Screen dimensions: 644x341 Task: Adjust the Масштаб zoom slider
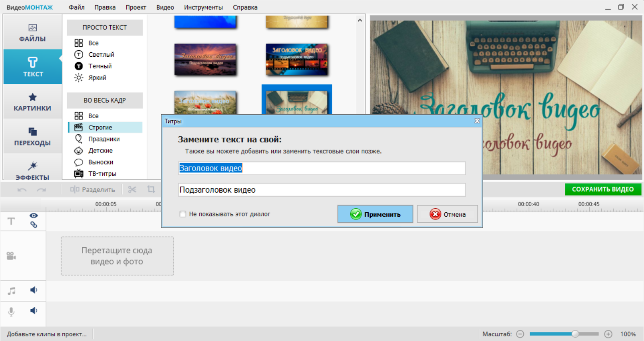click(x=575, y=334)
